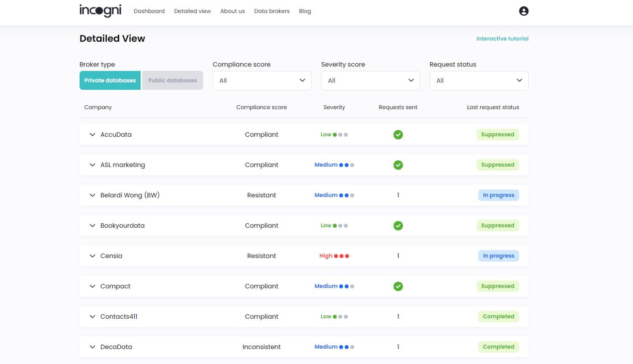Open the user account profile icon
Image resolution: width=633 pixels, height=364 pixels.
(523, 11)
